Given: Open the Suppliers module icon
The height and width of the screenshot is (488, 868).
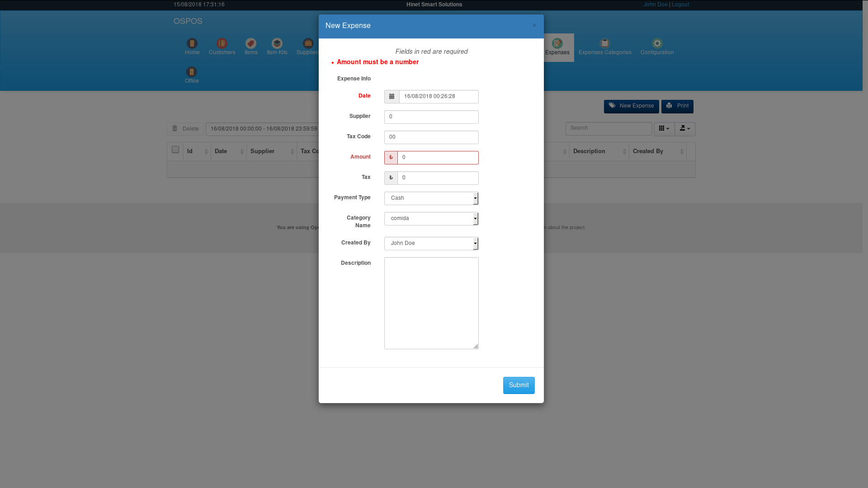Looking at the screenshot, I should [307, 43].
